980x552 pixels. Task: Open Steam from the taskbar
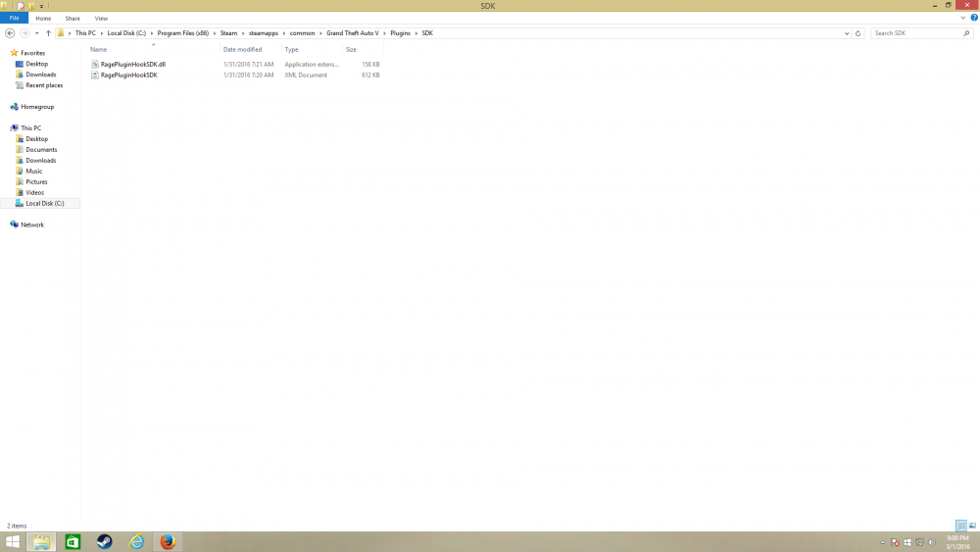point(105,541)
